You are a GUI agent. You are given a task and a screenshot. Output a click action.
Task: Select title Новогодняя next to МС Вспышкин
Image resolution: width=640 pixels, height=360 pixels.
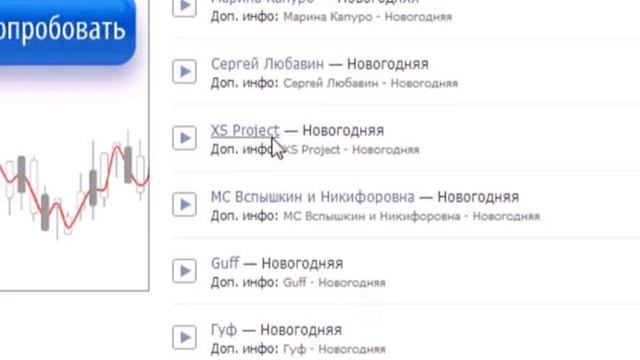(x=478, y=197)
